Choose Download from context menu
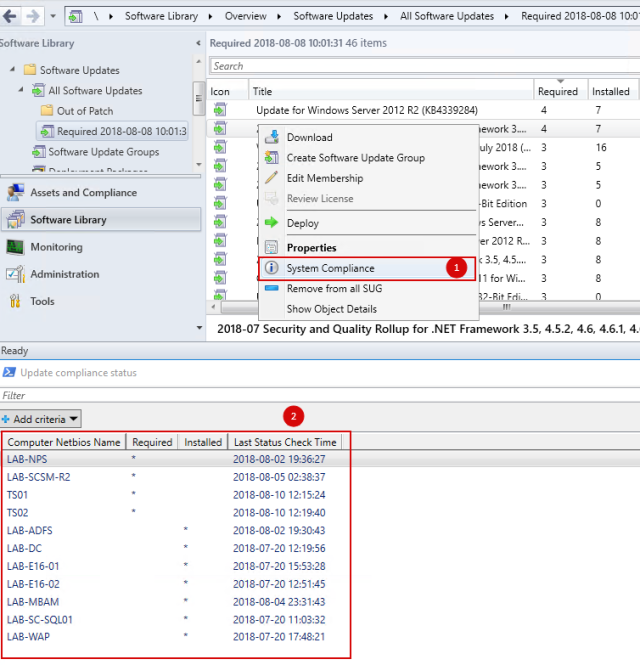The width and height of the screenshot is (640, 665). coord(368,137)
